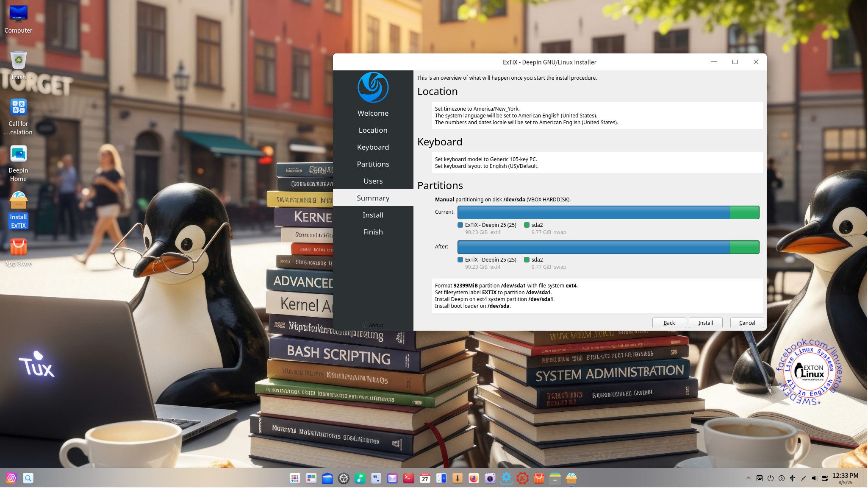The height and width of the screenshot is (488, 868).
Task: Click the 'Set keyboard layout to English (US)/Default.' line
Action: [486, 166]
